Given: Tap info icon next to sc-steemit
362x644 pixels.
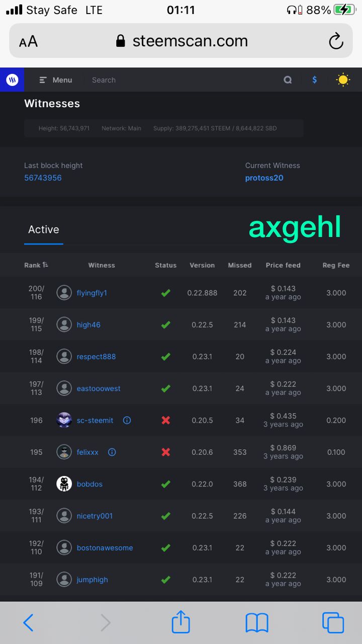Looking at the screenshot, I should 127,420.
